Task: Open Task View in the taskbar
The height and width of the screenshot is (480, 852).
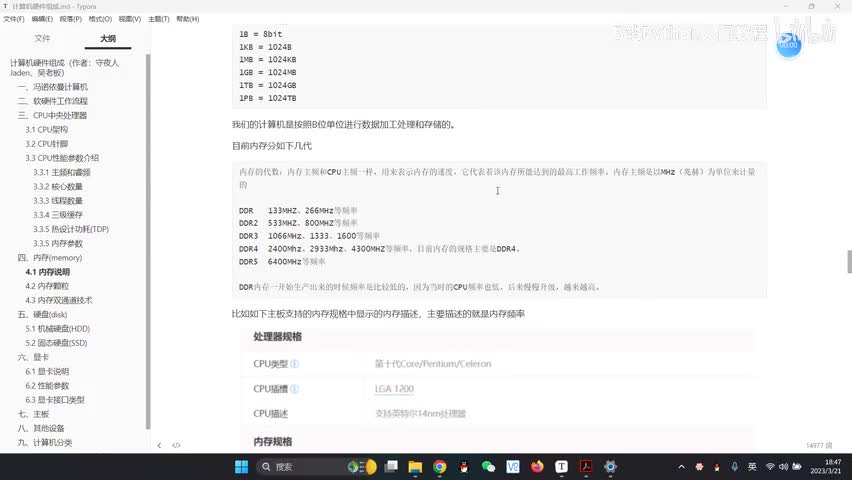Action: pos(391,466)
